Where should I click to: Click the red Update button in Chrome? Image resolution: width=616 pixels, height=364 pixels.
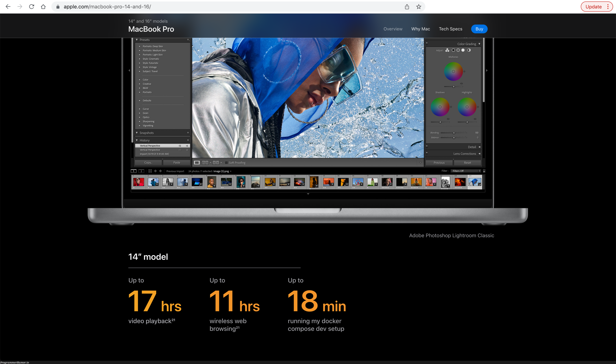[593, 7]
